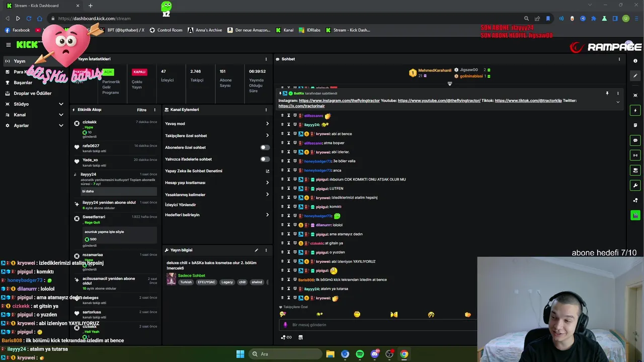The width and height of the screenshot is (644, 362).
Task: Open the x.com/tractorinair link
Action: [x=301, y=106]
